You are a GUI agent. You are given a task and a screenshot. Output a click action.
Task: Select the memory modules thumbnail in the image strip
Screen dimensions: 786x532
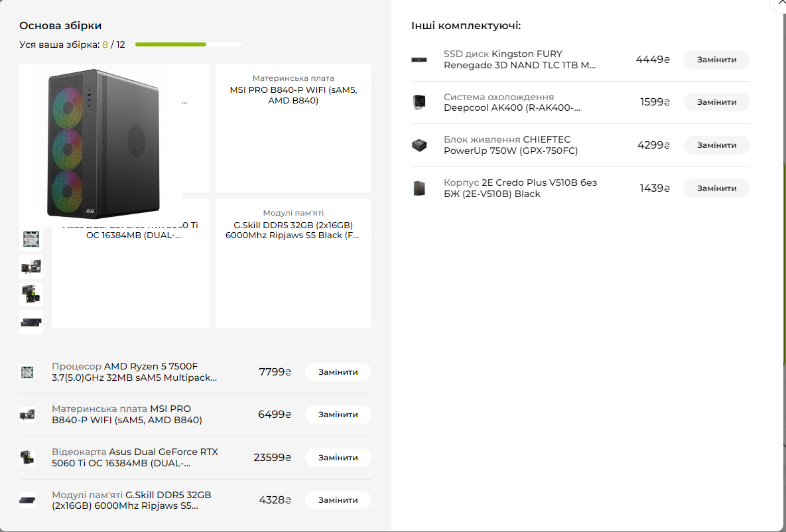click(x=31, y=322)
